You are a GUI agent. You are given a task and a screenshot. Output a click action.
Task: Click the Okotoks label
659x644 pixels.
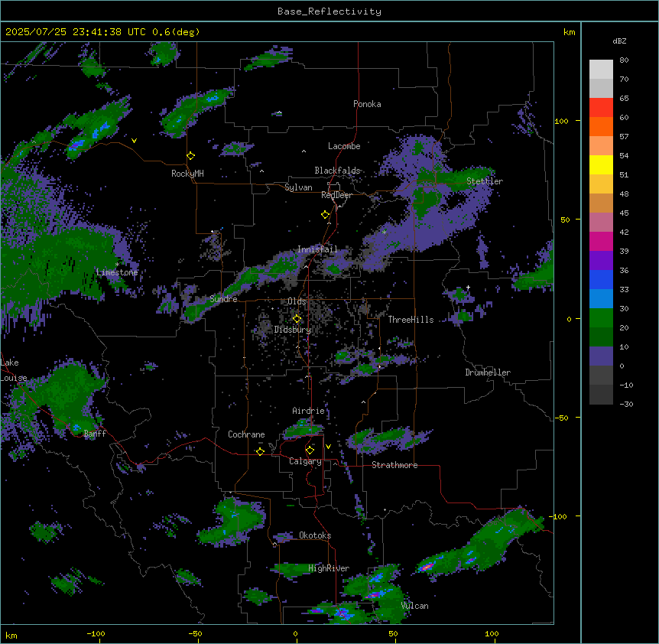click(x=315, y=535)
